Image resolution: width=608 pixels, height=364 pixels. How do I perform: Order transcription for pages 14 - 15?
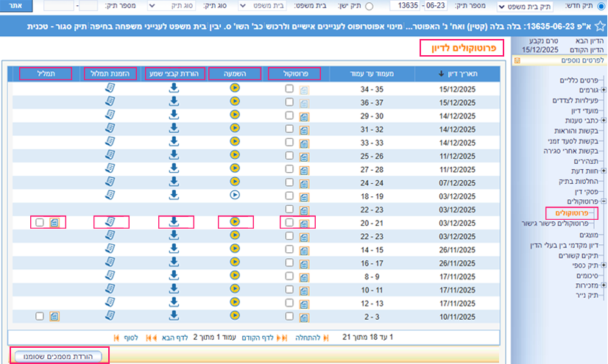(110, 249)
